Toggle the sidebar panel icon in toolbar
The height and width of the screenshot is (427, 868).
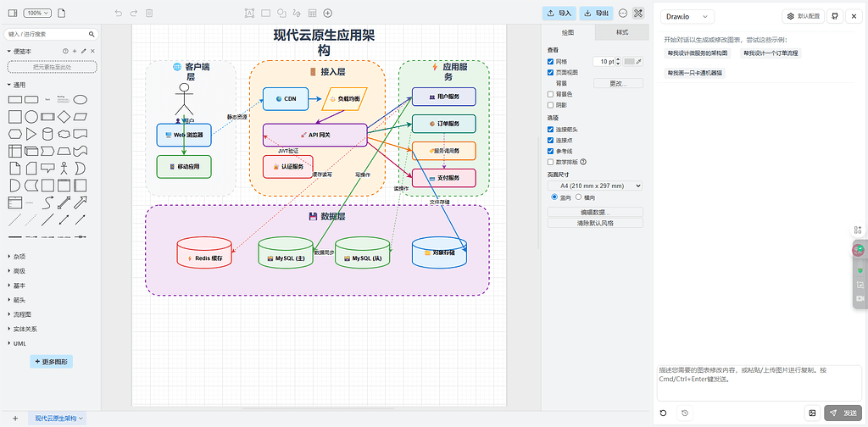pos(13,13)
